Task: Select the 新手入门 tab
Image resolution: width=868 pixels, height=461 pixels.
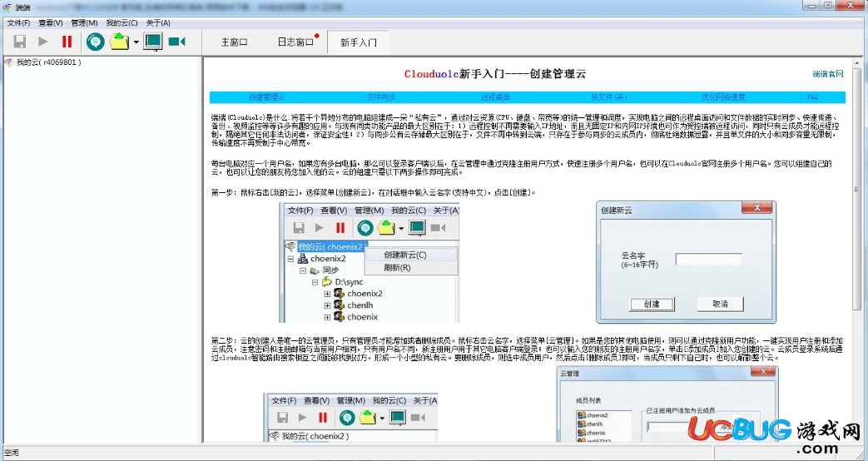Action: [358, 42]
